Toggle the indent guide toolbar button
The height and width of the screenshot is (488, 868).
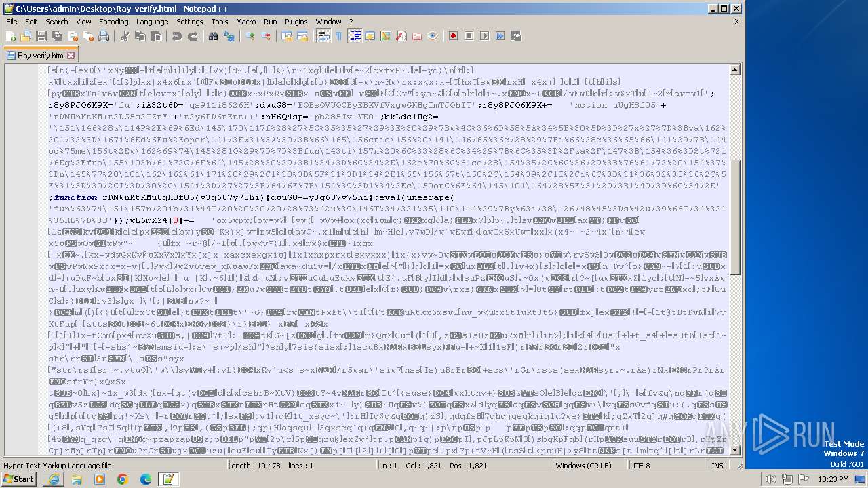(x=355, y=36)
